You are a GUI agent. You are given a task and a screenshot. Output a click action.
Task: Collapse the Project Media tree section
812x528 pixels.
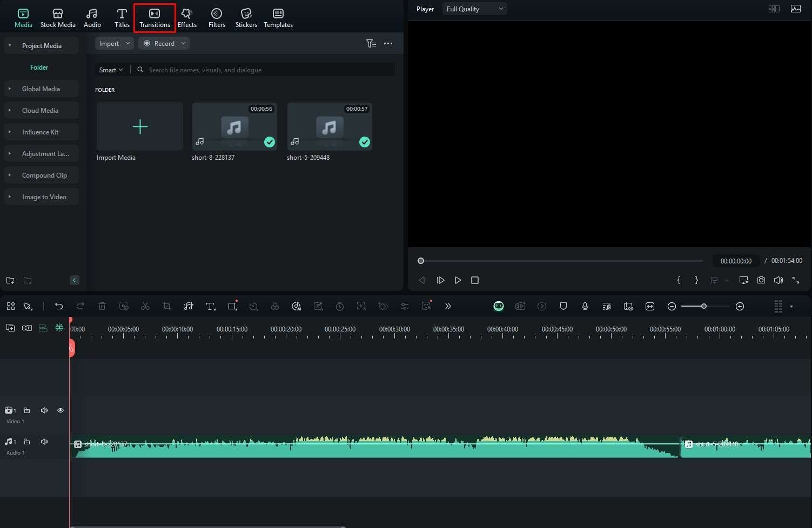pos(10,45)
